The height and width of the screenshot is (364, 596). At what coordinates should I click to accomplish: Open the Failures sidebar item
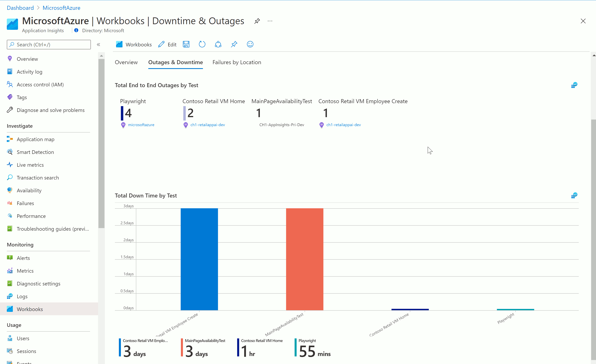coord(49,203)
